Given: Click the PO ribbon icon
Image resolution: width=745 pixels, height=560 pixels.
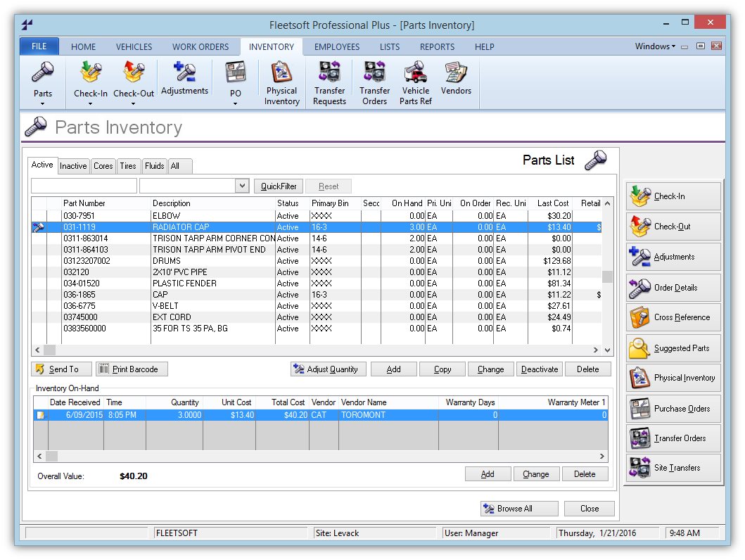Looking at the screenshot, I should pyautogui.click(x=235, y=78).
